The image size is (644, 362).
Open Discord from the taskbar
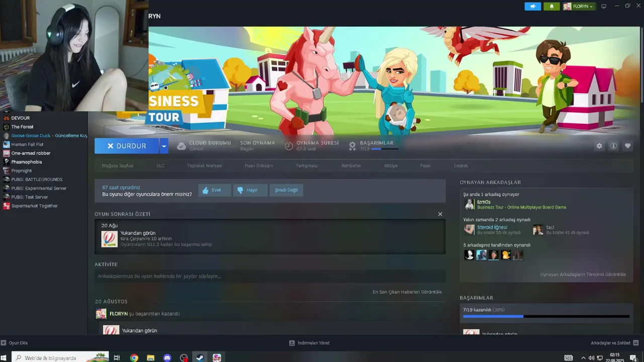point(167,358)
